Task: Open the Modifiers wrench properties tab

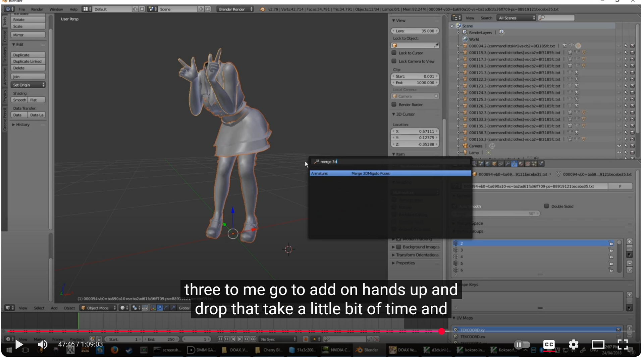Action: point(508,164)
